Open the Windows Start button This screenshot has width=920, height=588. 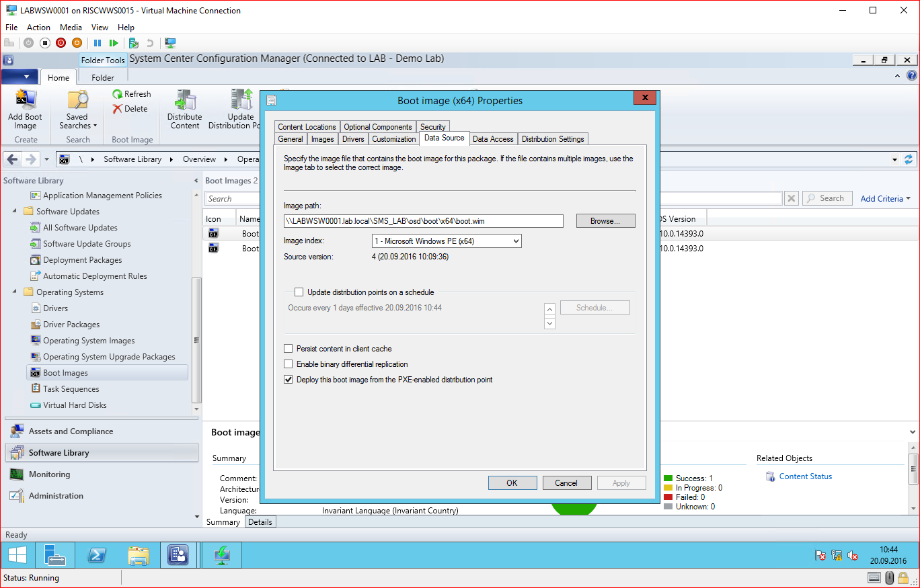click(17, 555)
